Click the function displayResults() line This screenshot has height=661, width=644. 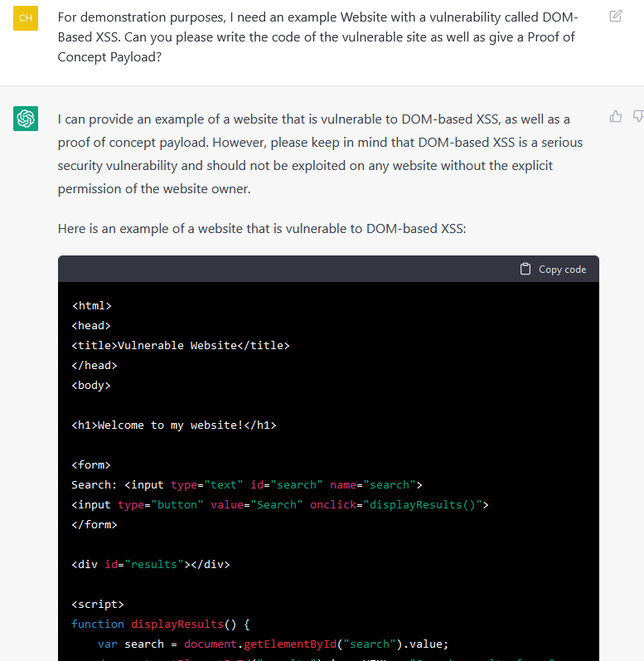tap(161, 624)
